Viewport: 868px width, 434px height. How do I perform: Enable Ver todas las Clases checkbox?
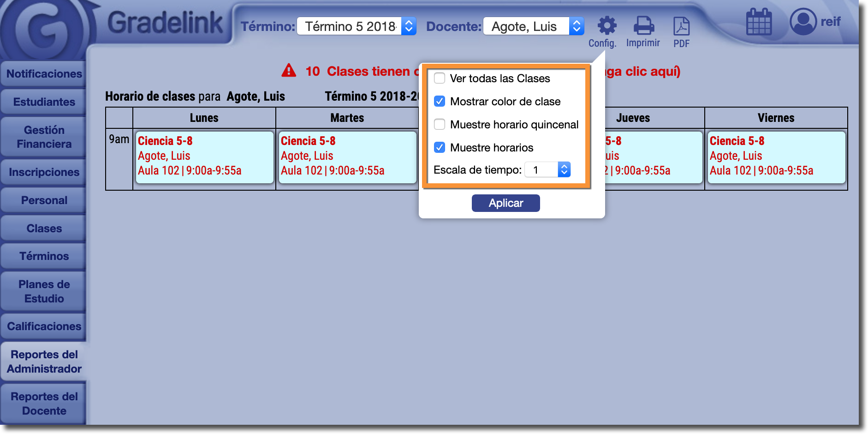tap(440, 78)
